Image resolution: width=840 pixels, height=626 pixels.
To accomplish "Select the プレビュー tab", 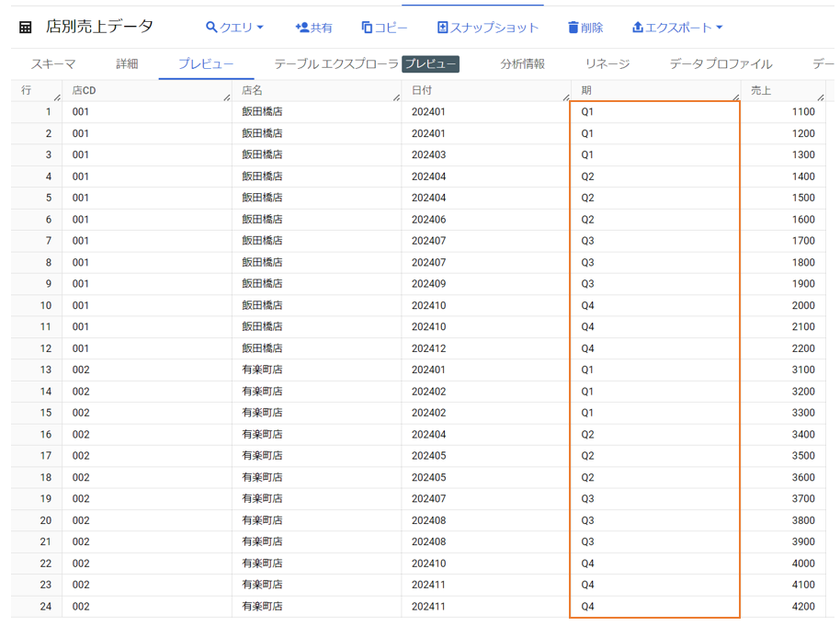I will [x=206, y=63].
